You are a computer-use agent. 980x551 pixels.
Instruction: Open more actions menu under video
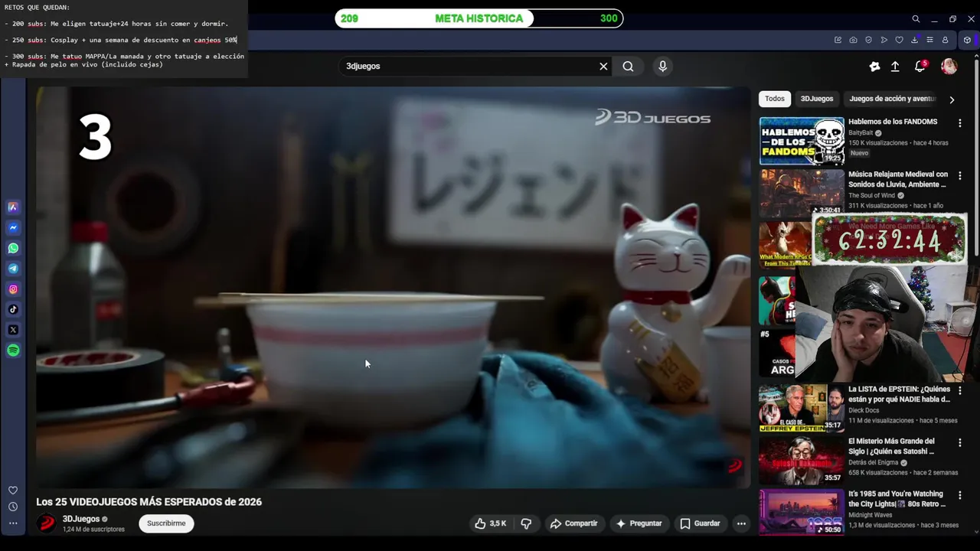(x=741, y=523)
